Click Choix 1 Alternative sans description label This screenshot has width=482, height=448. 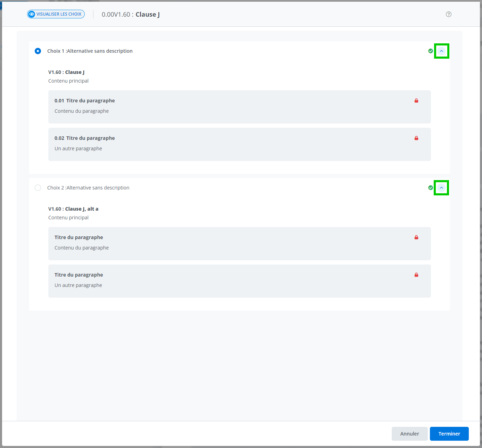point(90,51)
